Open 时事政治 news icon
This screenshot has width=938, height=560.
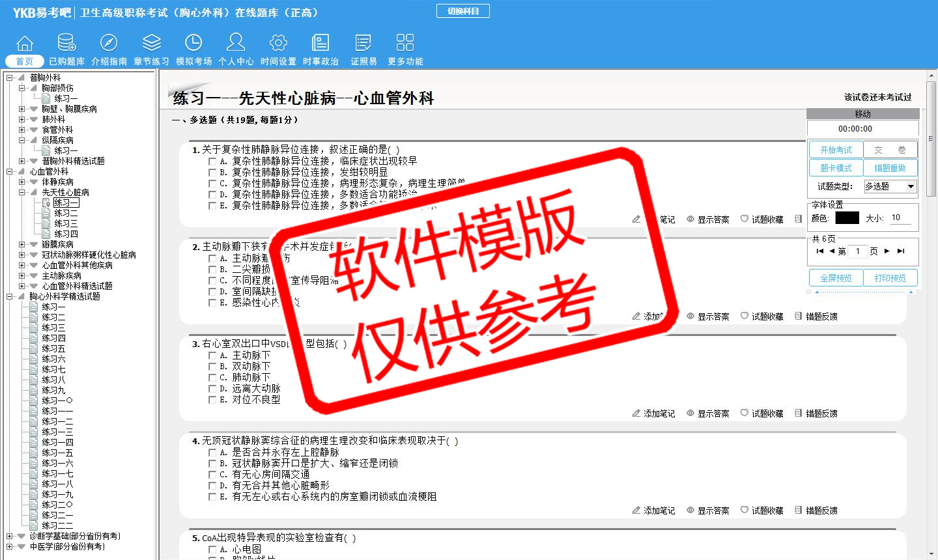(320, 43)
